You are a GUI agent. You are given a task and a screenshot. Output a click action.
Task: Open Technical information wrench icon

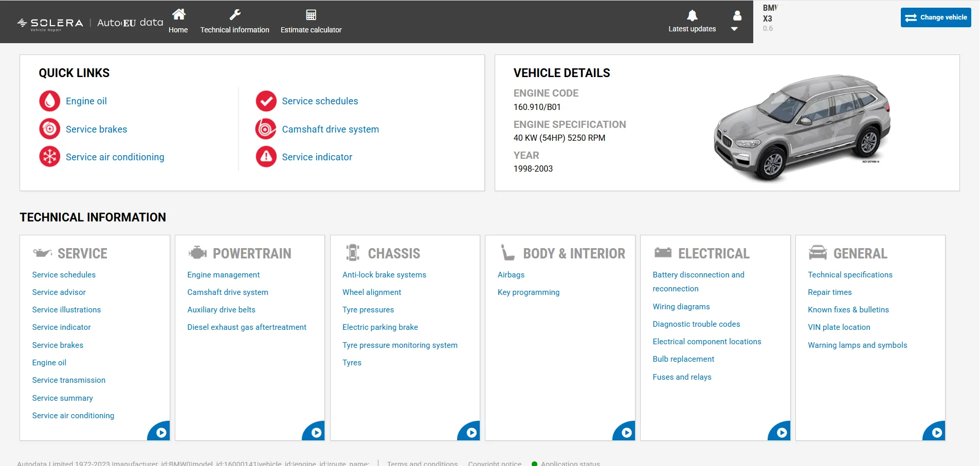235,14
